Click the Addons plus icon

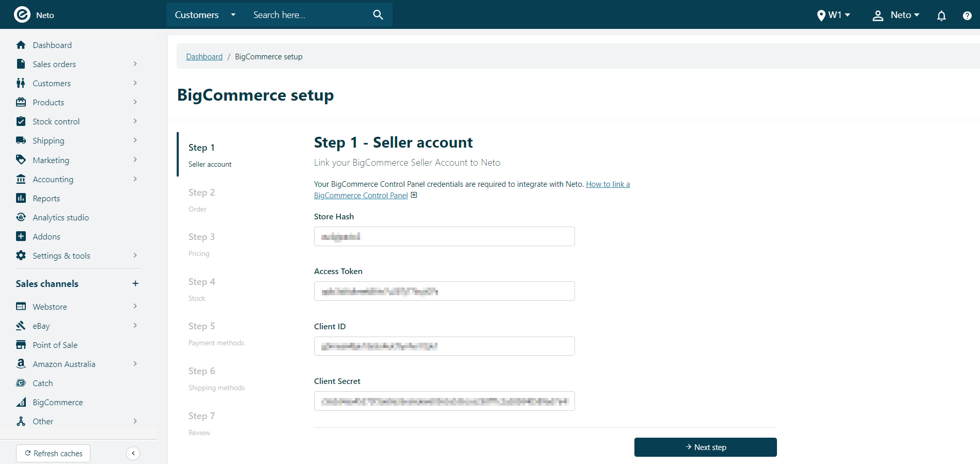pos(21,236)
